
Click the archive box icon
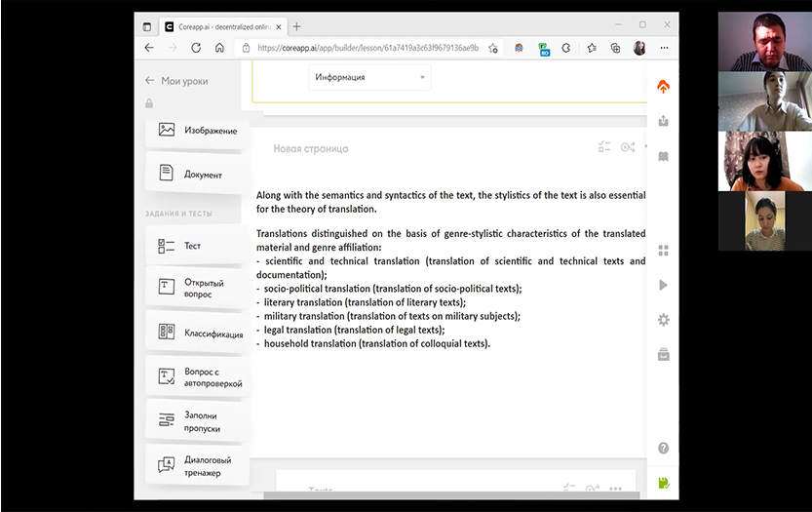[664, 353]
